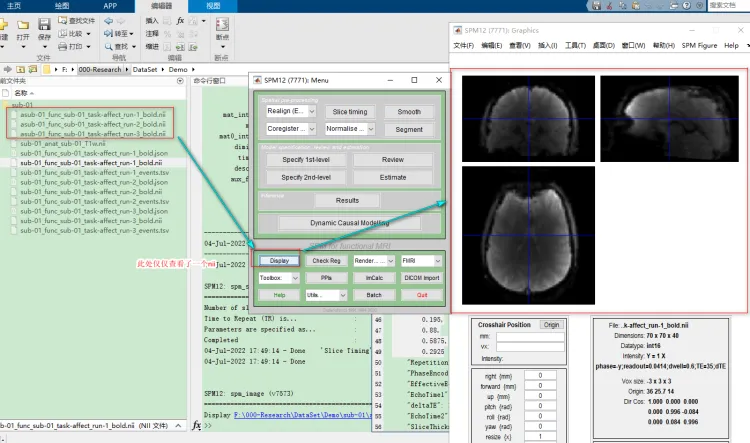Open the go-to line icon
The width and height of the screenshot is (750, 443).
tap(108, 33)
